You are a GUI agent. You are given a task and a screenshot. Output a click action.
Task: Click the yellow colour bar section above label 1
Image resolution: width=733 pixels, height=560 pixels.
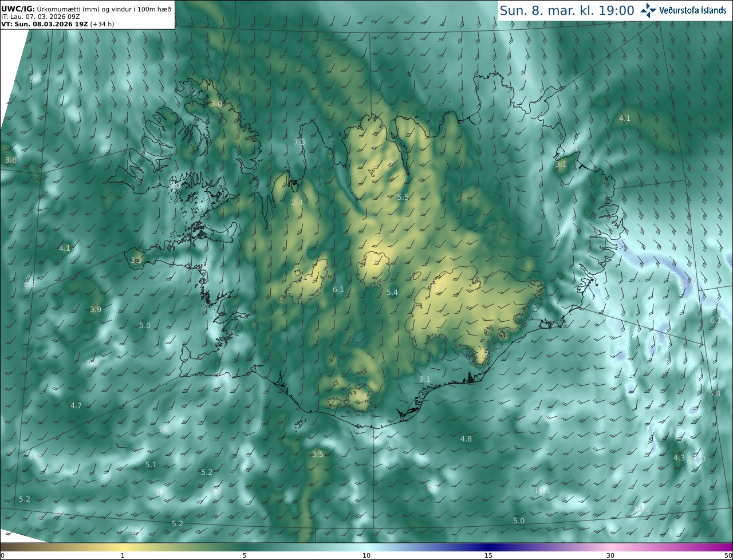coord(123,547)
